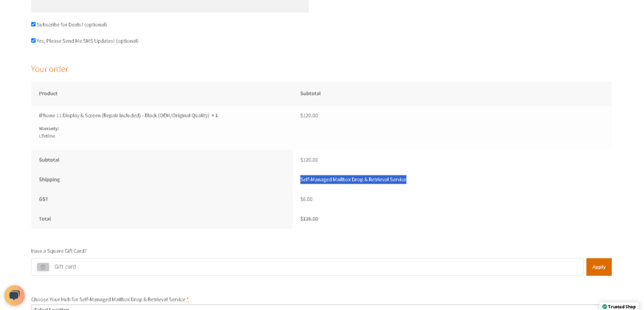
Task: Click the $6.00 GST value
Action: pos(306,199)
